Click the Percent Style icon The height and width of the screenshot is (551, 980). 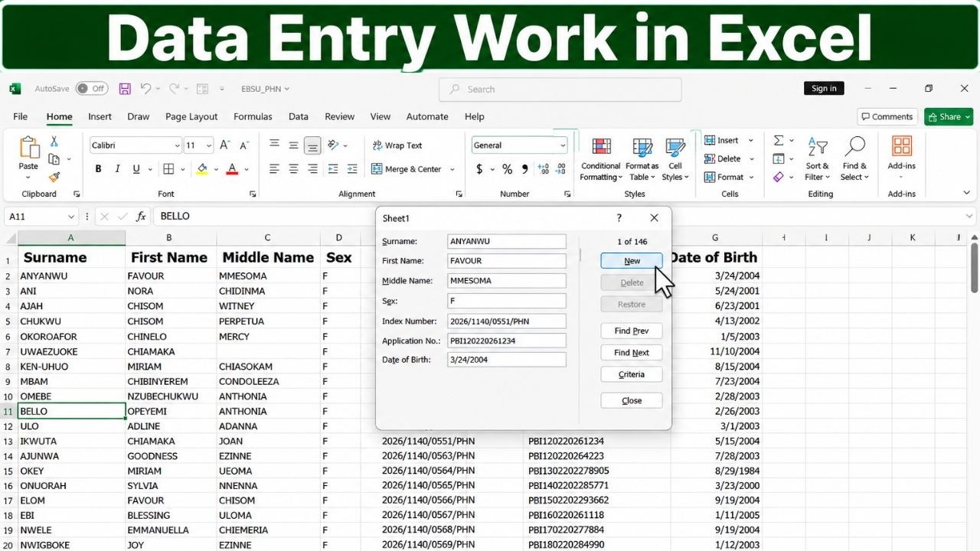click(x=507, y=169)
